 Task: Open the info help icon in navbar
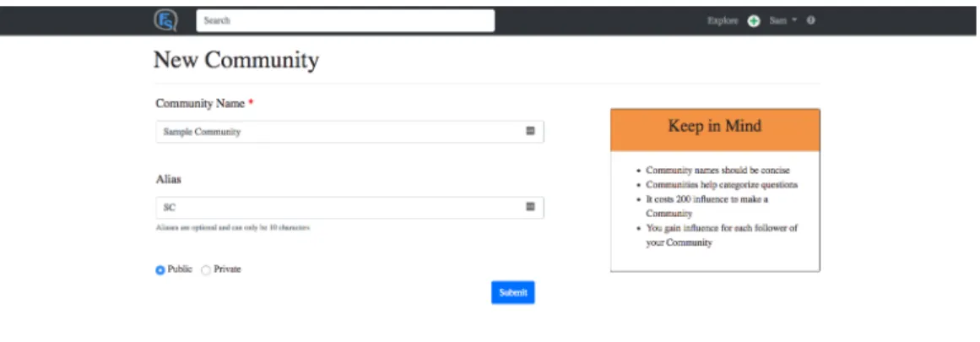pos(810,20)
